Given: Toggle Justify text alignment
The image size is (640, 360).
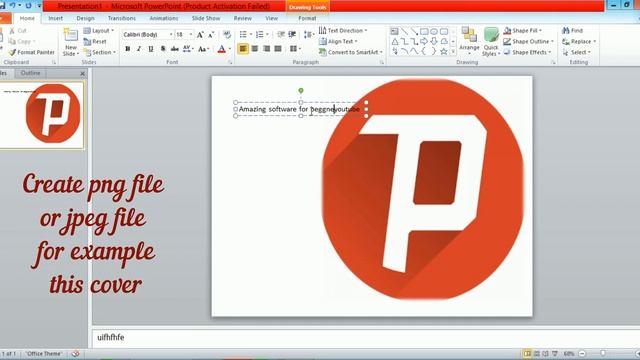Looking at the screenshot, I should point(278,49).
